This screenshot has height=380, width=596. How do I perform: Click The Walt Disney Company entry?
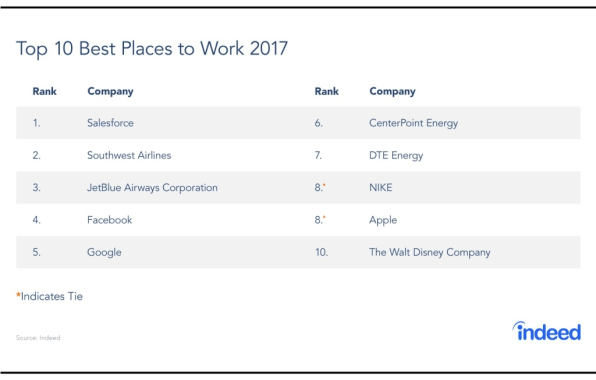coord(430,253)
